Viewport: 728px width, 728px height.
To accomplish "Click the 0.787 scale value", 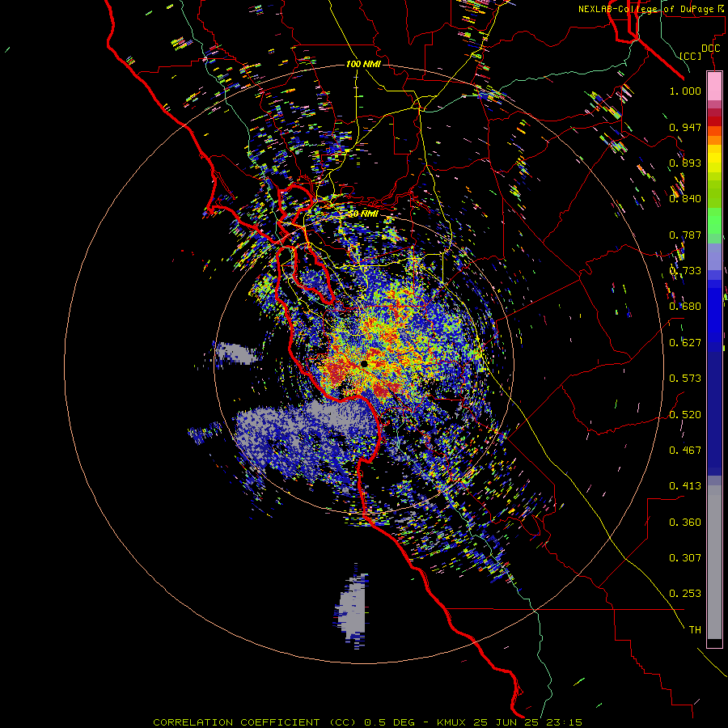I will coord(685,235).
